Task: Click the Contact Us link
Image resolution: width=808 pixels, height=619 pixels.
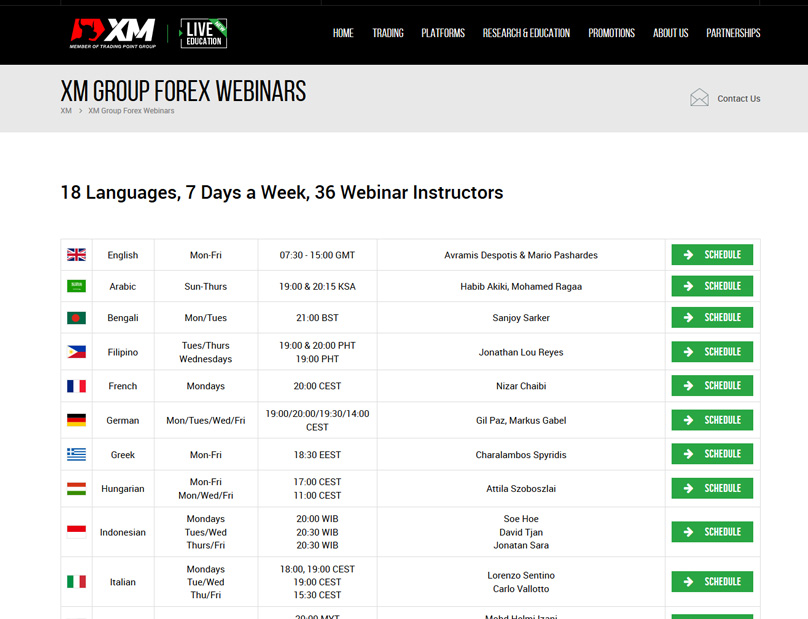Action: (x=738, y=98)
